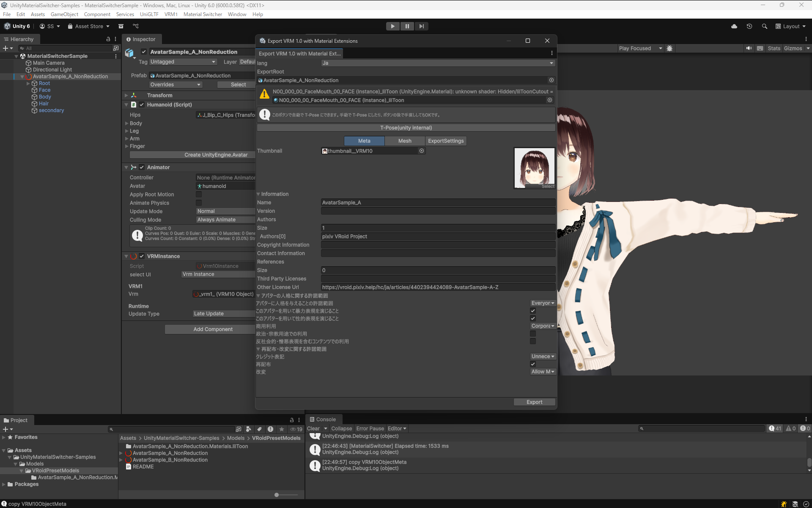Switch to the Mesh tab
The width and height of the screenshot is (812, 508).
point(404,141)
